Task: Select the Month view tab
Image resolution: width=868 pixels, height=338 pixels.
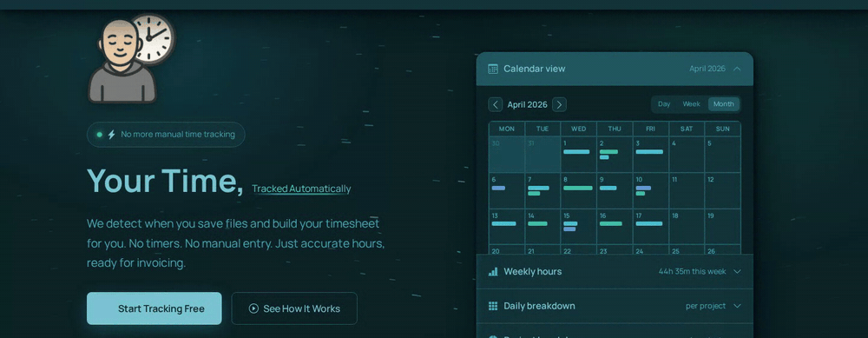Action: coord(724,104)
